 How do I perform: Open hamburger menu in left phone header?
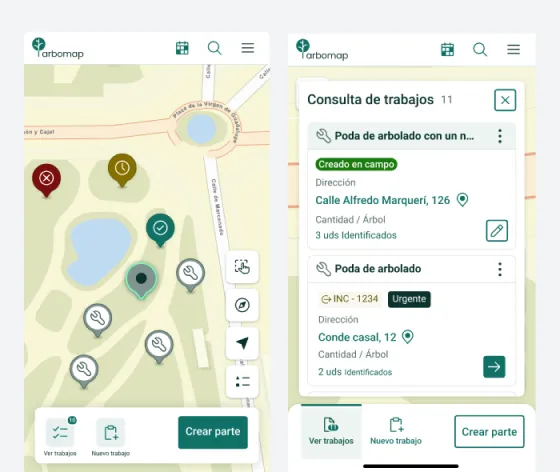(x=248, y=48)
